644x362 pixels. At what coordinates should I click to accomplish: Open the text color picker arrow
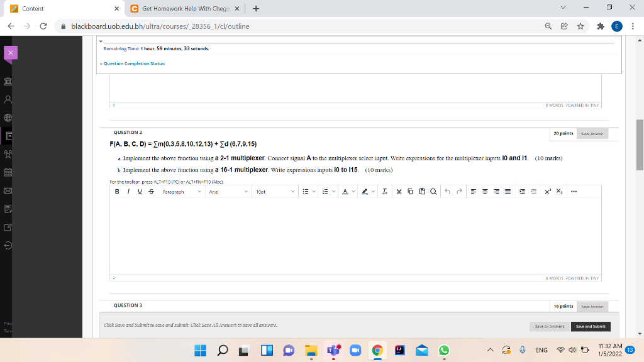click(353, 191)
